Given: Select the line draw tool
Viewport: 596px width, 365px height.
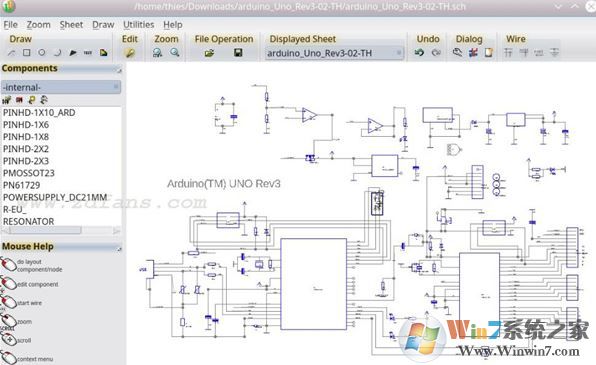Looking at the screenshot, I should (11, 53).
